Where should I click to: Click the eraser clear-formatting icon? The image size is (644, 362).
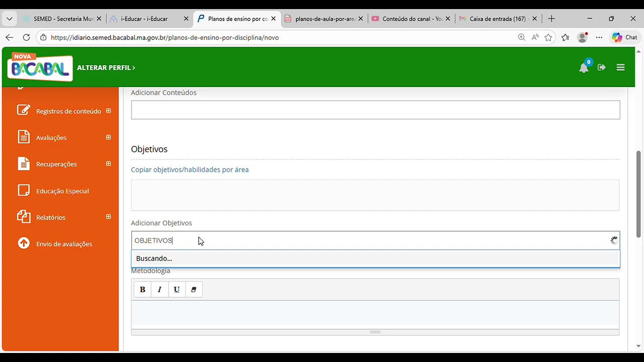[194, 289]
